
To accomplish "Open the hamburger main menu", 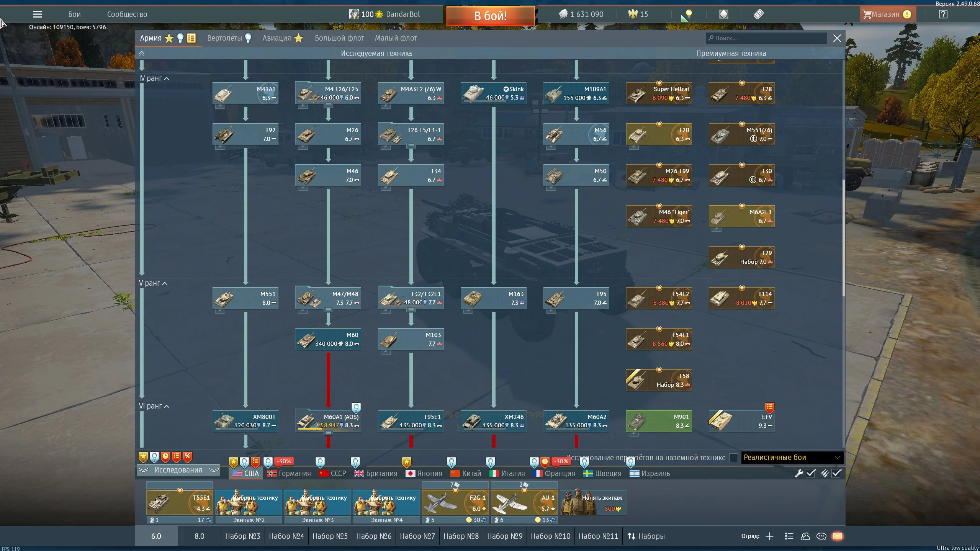I will coord(37,15).
